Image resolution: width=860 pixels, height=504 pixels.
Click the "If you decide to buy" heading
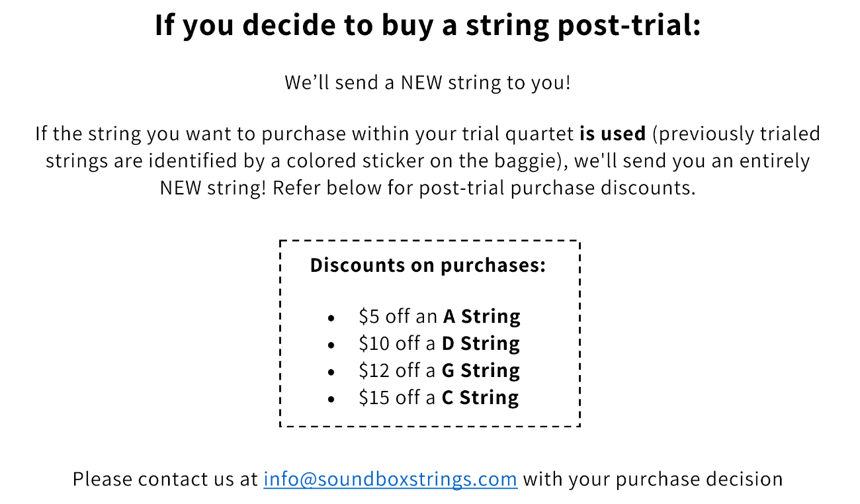(427, 25)
